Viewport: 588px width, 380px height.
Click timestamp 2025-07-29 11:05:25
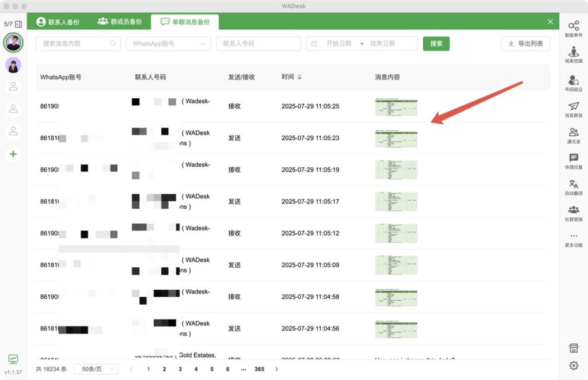coord(311,106)
